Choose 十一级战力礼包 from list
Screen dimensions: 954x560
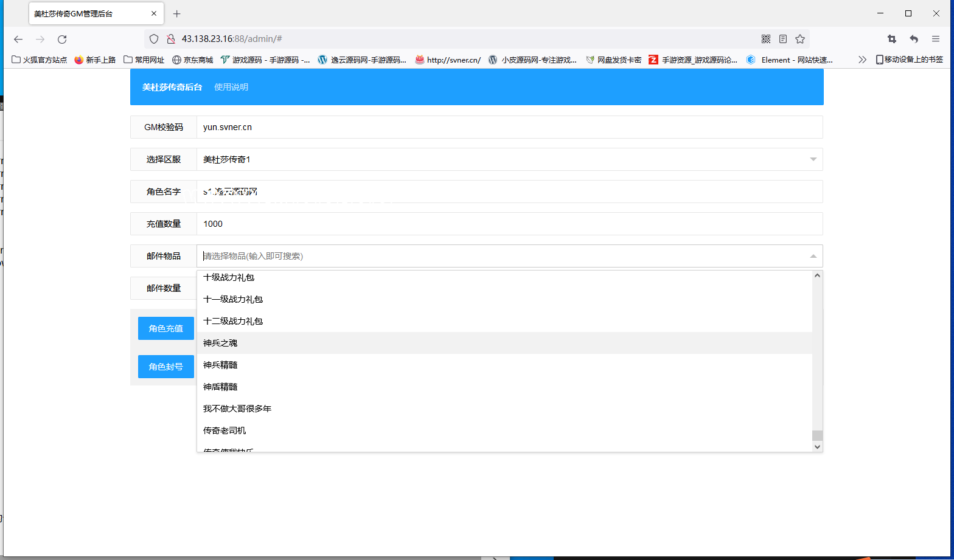tap(504, 299)
